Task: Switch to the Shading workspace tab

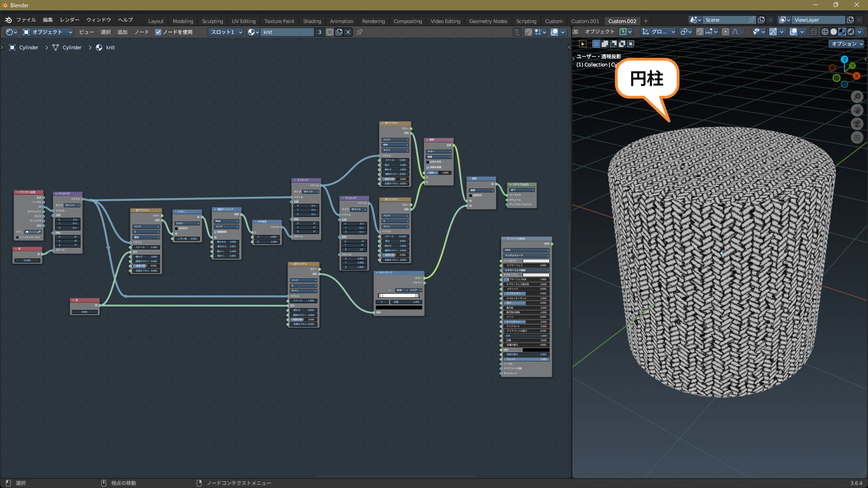Action: pyautogui.click(x=312, y=21)
